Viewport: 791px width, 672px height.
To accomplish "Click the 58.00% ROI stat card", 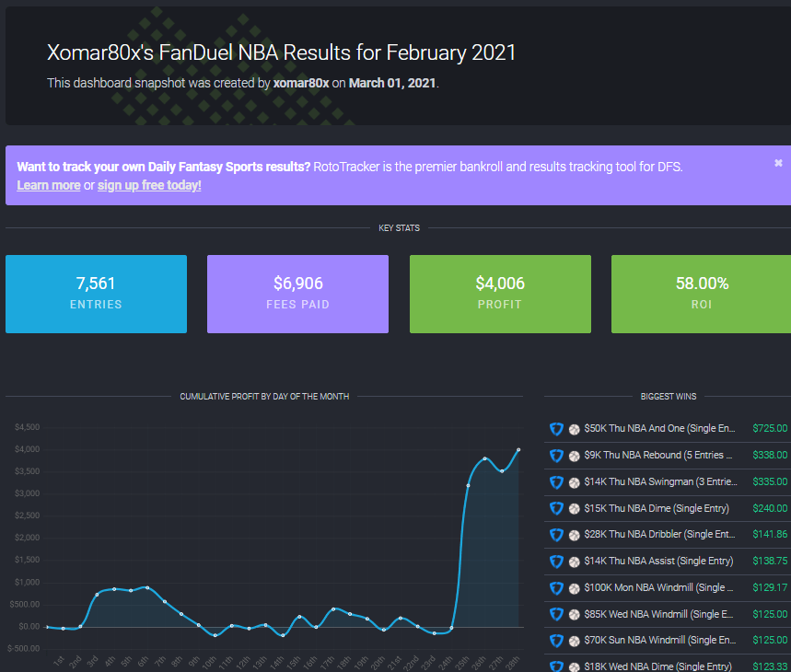I will (x=701, y=294).
